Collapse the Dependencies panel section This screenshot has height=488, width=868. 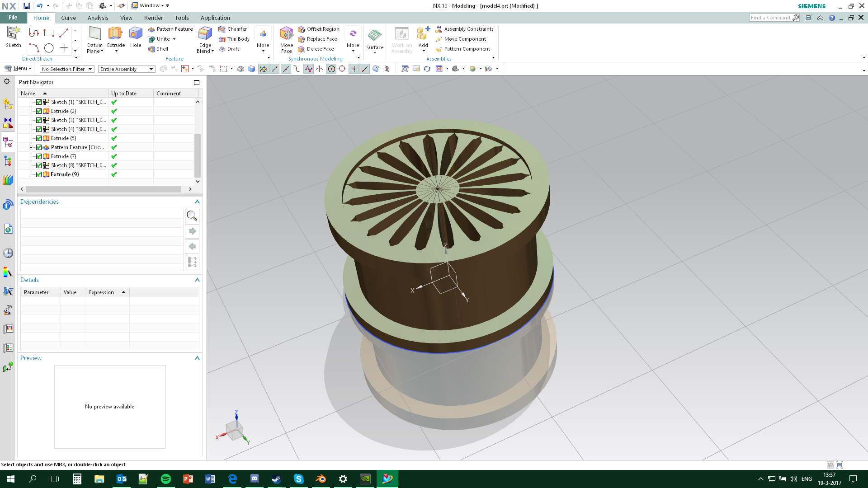point(197,202)
